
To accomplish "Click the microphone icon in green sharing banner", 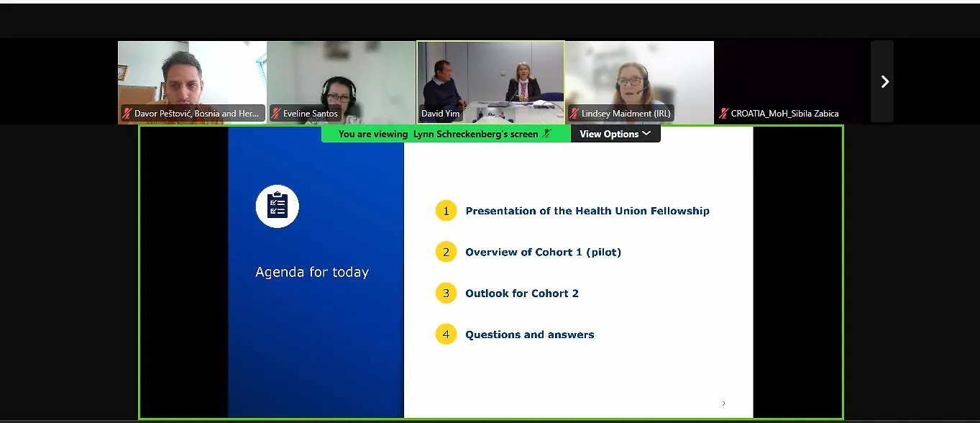I will 546,134.
